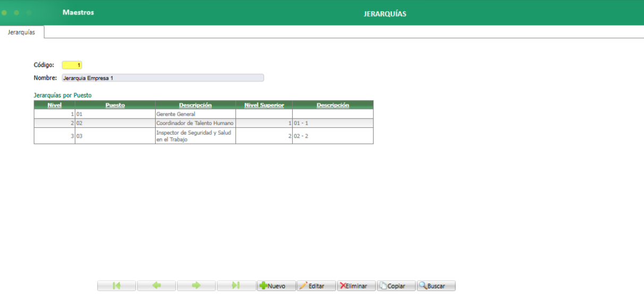Open the record editor via Editar

(x=316, y=285)
